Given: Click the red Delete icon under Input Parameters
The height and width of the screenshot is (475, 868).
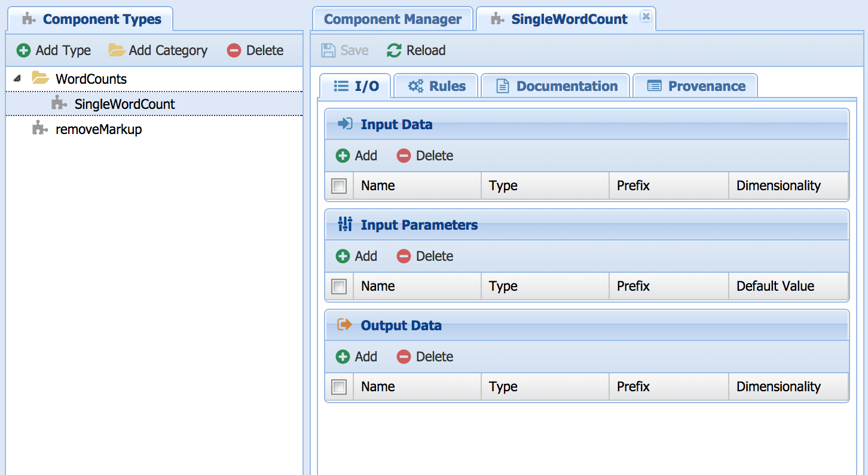Looking at the screenshot, I should click(x=404, y=257).
